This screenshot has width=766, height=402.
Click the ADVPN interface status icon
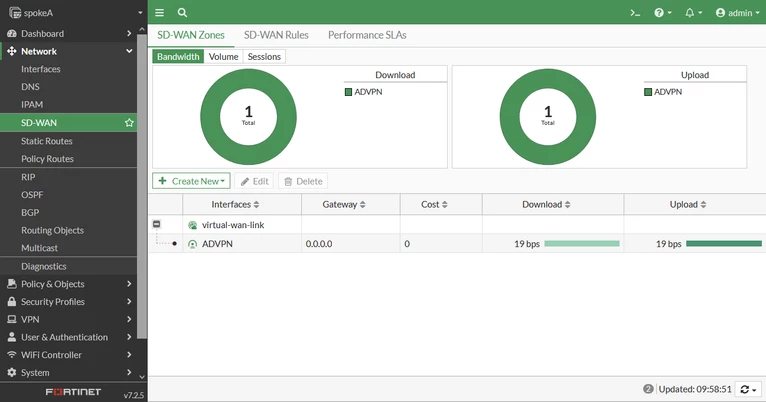coord(192,244)
